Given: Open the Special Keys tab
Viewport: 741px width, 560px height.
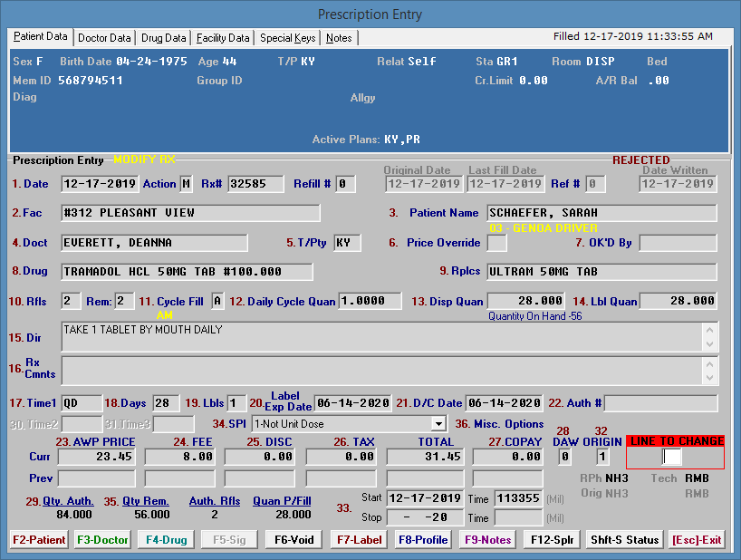Looking at the screenshot, I should coord(288,38).
